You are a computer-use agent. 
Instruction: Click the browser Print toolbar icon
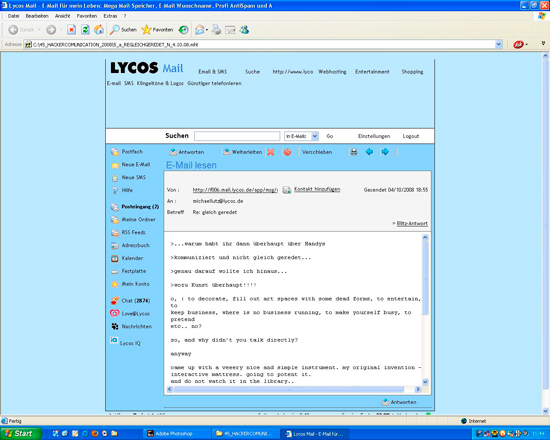[217, 30]
